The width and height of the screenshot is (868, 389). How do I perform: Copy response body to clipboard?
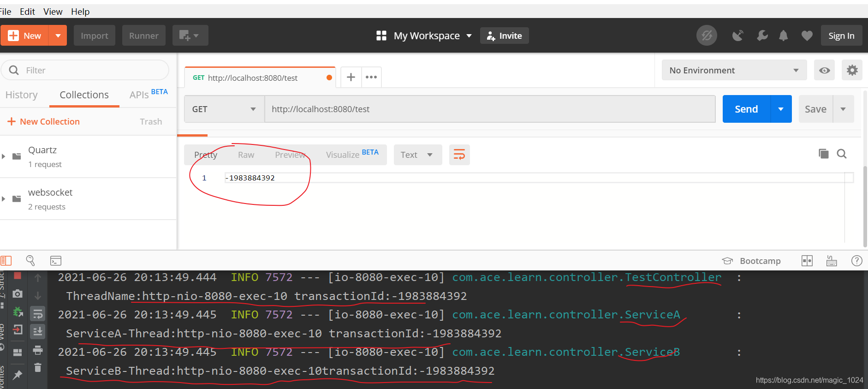point(823,154)
